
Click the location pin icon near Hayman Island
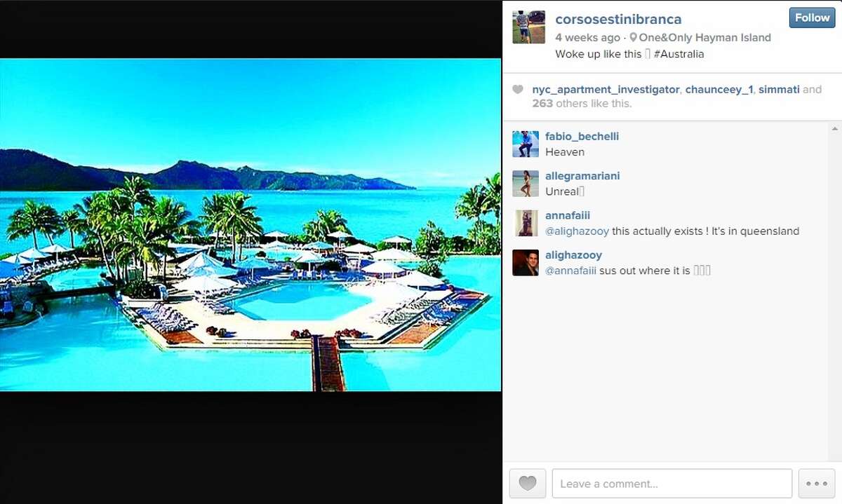(634, 38)
